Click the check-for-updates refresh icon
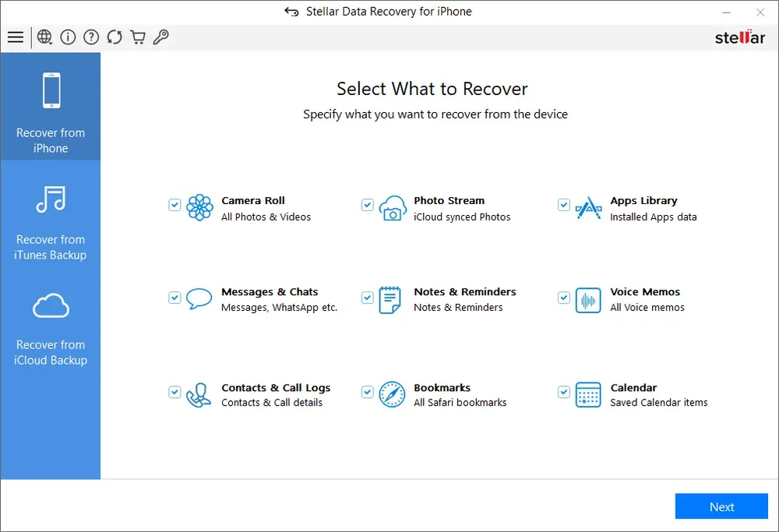The width and height of the screenshot is (779, 532). tap(115, 37)
